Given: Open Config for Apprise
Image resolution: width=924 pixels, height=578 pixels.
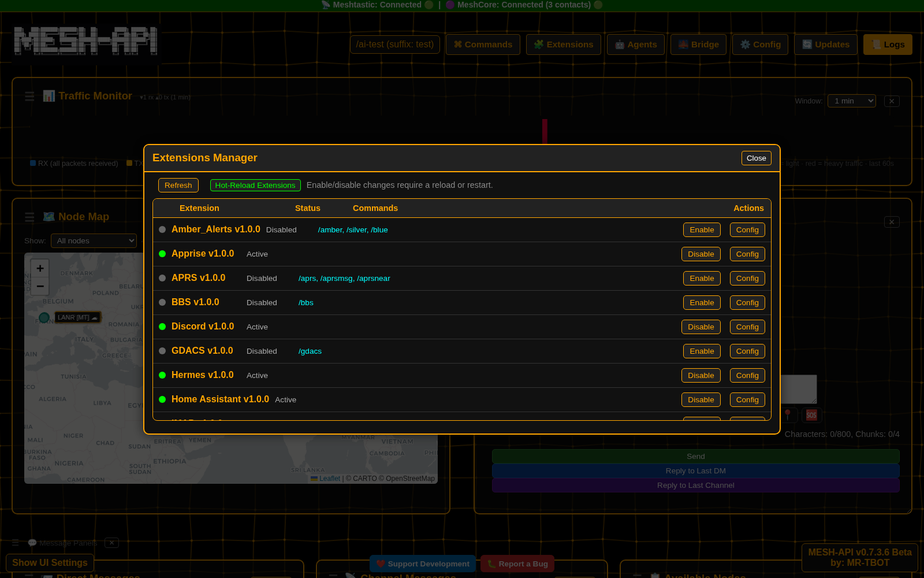Looking at the screenshot, I should [x=747, y=254].
